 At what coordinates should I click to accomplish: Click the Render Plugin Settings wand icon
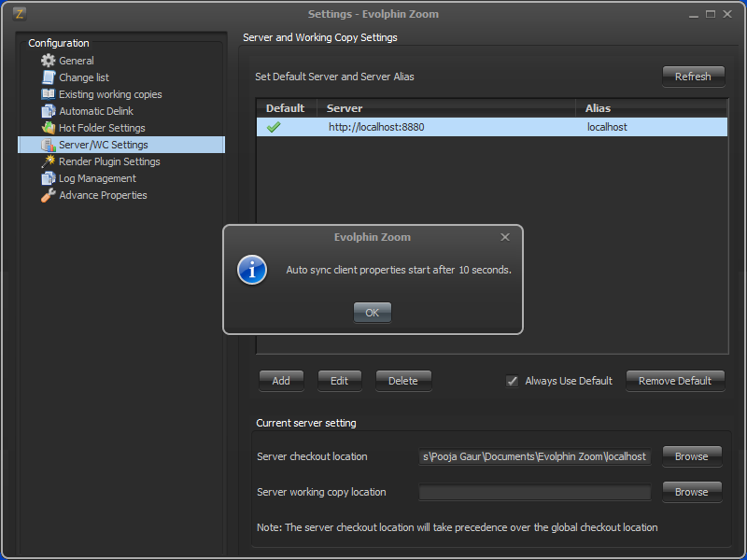point(49,161)
